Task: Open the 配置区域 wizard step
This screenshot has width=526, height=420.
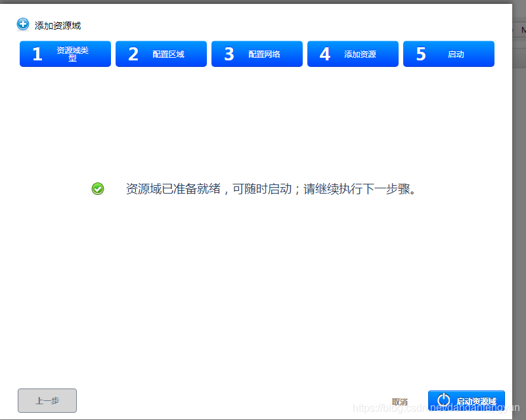Action: click(x=167, y=53)
